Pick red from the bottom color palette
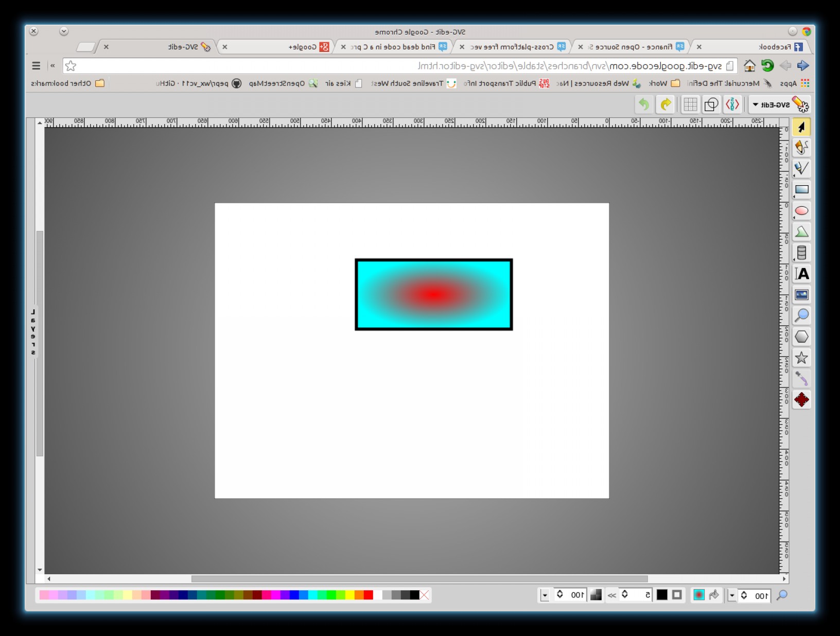The height and width of the screenshot is (636, 840). 369,595
